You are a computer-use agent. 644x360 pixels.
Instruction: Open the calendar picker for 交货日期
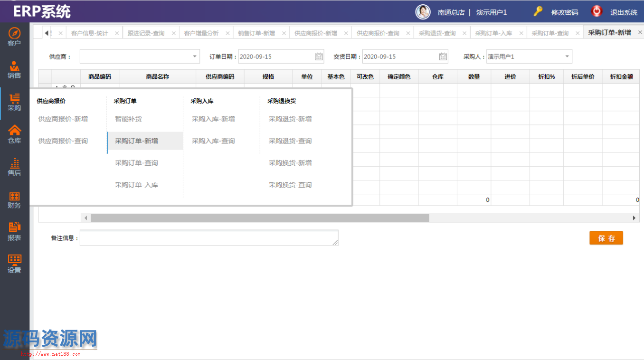[x=443, y=57]
